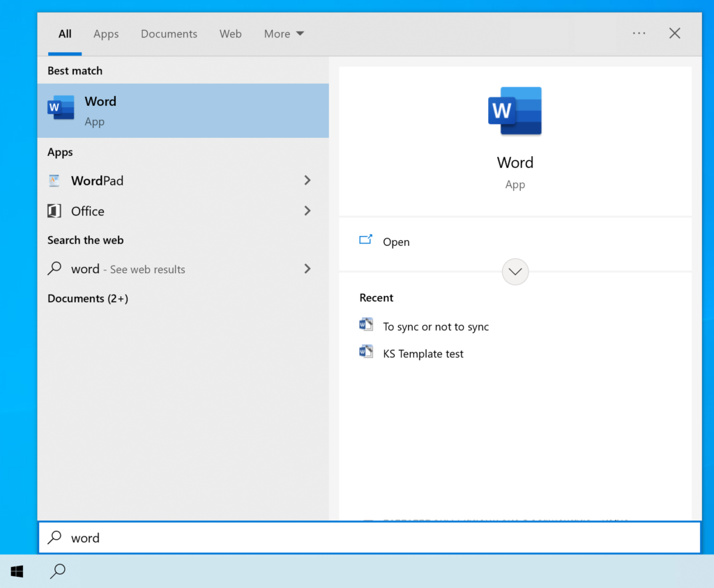This screenshot has width=714, height=588.
Task: Click Open to launch Word
Action: click(x=396, y=242)
